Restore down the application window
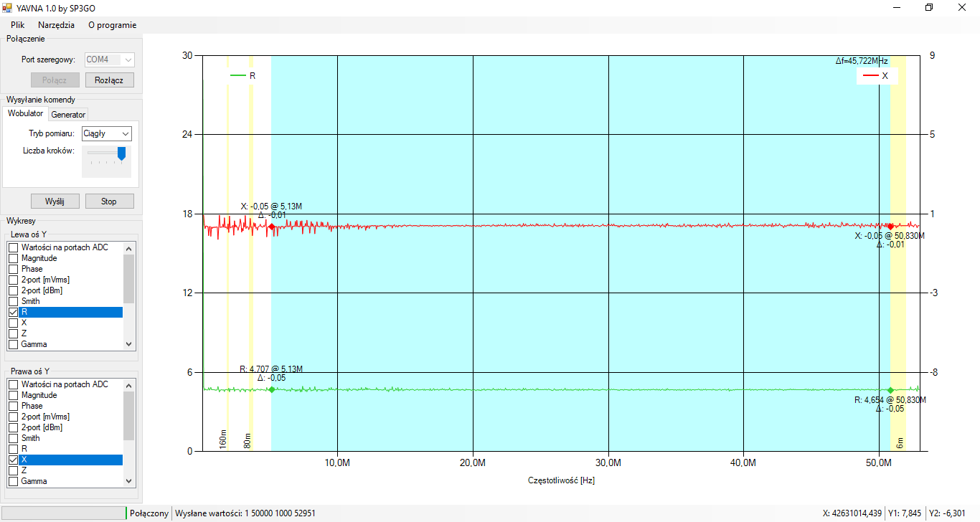This screenshot has height=522, width=980. (929, 7)
